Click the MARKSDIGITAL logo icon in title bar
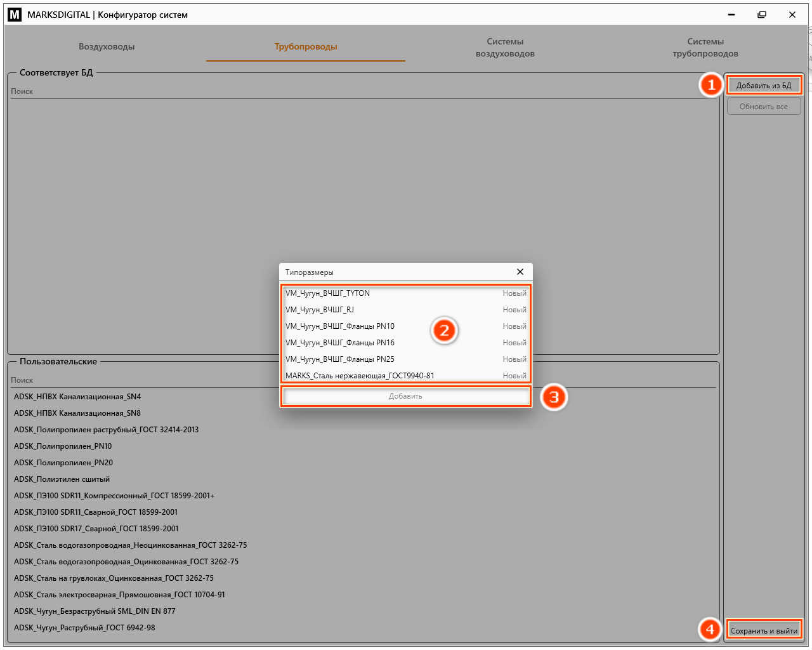The width and height of the screenshot is (812, 650). (x=15, y=15)
